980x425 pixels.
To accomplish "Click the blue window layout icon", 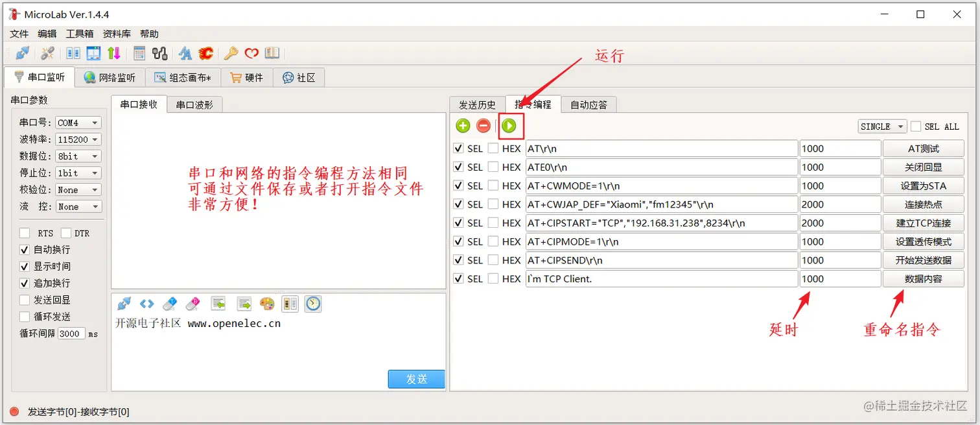I will tap(93, 53).
